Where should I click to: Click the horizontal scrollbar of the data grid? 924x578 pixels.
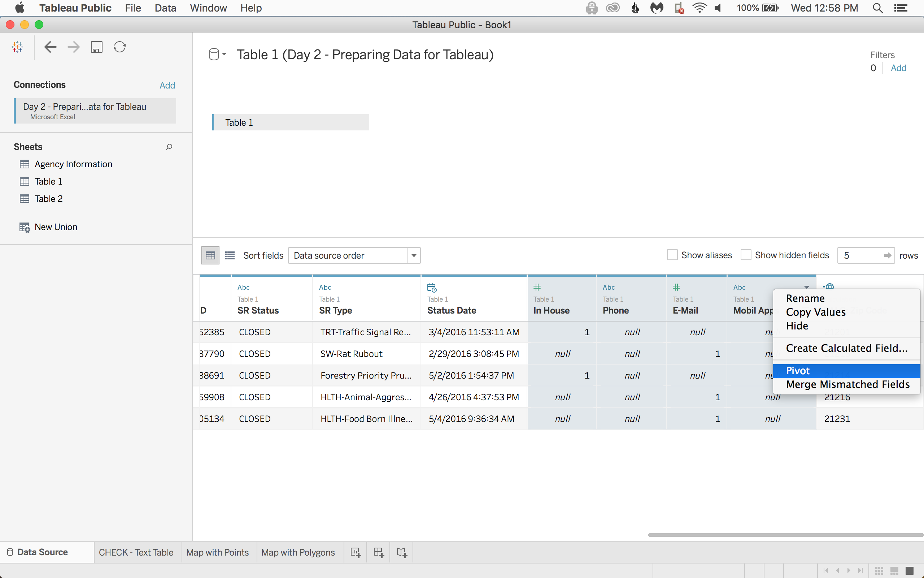click(x=785, y=535)
